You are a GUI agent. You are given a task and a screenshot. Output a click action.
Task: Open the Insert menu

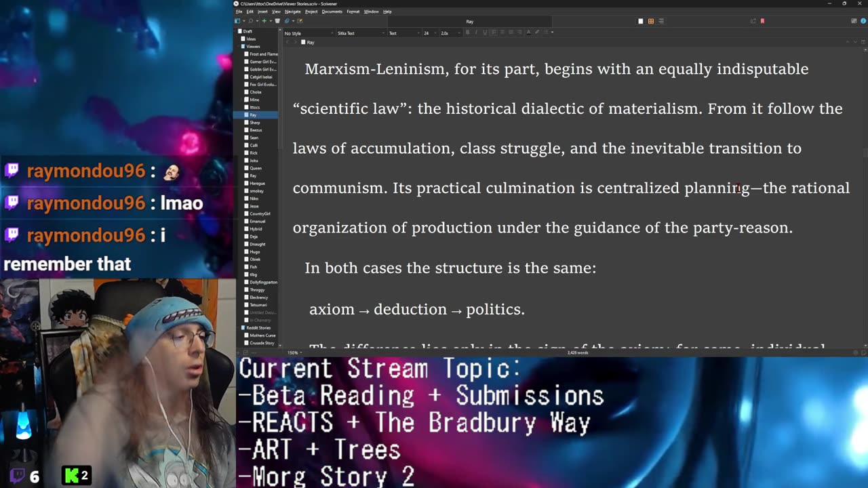tap(262, 12)
